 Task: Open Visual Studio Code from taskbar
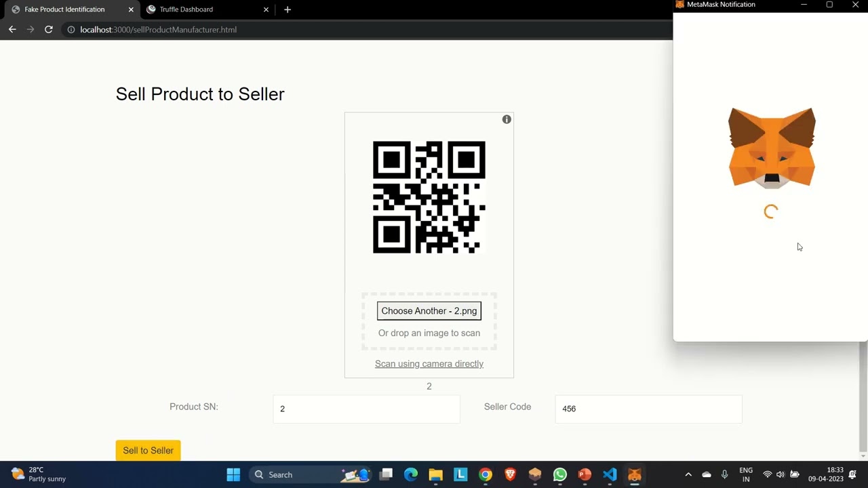tap(609, 474)
